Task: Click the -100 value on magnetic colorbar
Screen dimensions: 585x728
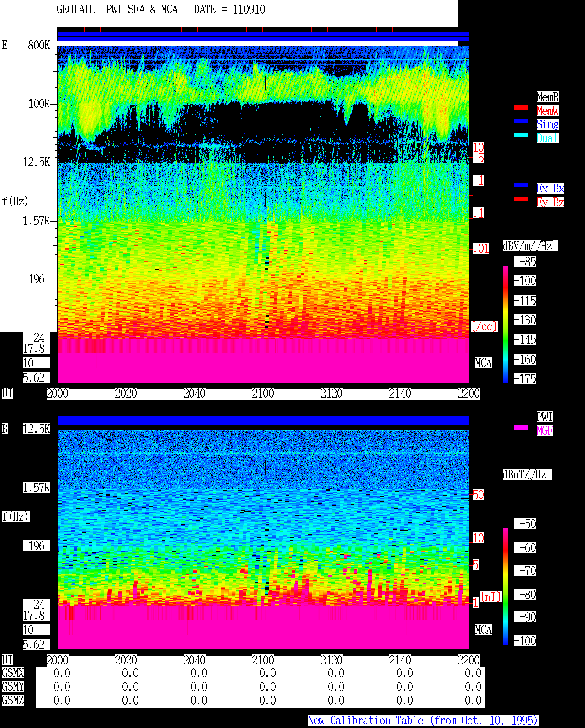Action: point(525,641)
